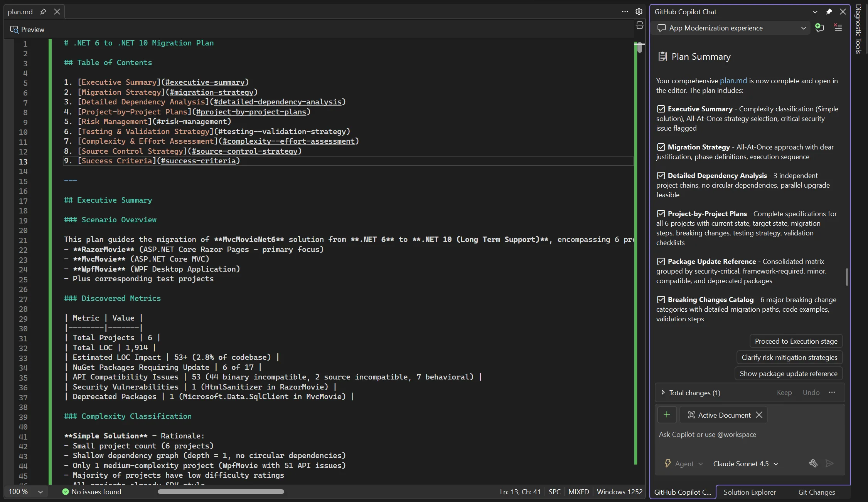Click the send message arrow
Image resolution: width=868 pixels, height=502 pixels.
point(829,463)
